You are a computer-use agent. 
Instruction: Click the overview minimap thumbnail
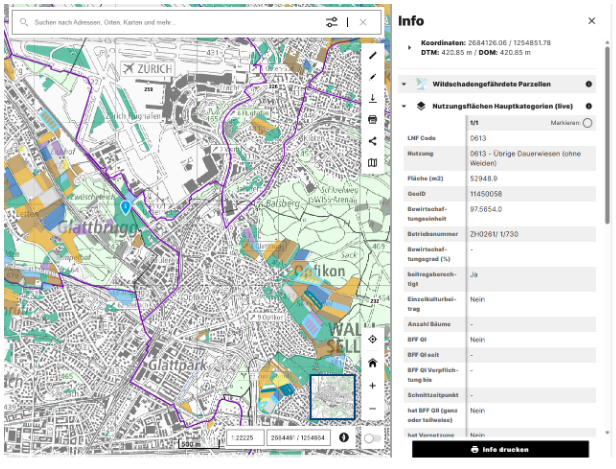pos(332,398)
